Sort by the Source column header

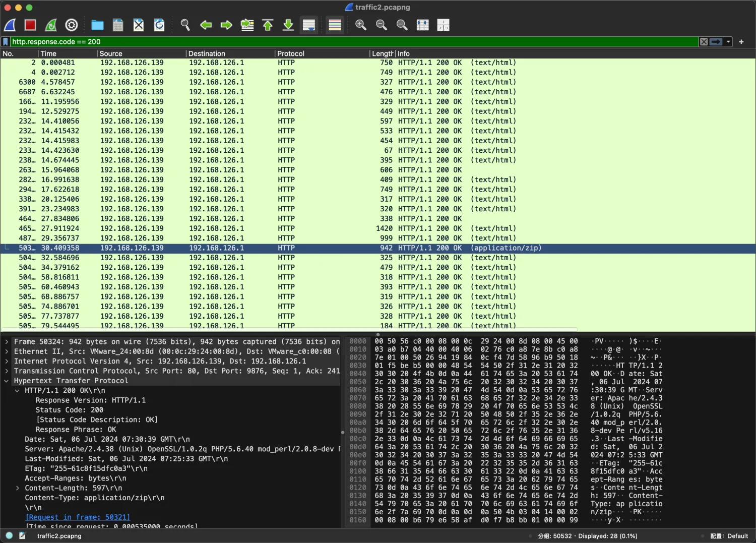(x=141, y=53)
